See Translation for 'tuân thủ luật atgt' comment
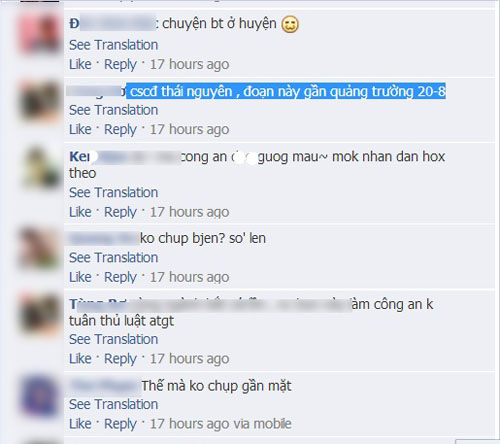 (x=113, y=339)
